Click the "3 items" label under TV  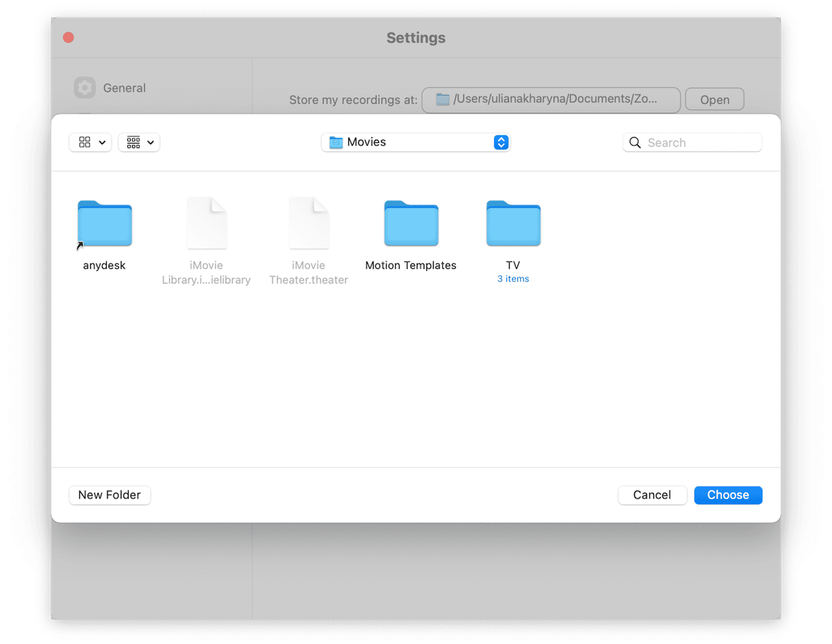tap(513, 279)
